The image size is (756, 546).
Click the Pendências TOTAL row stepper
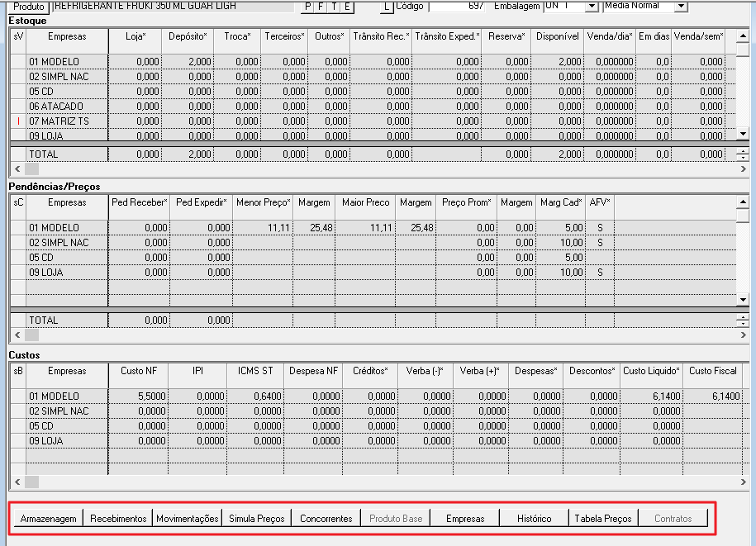(743, 320)
